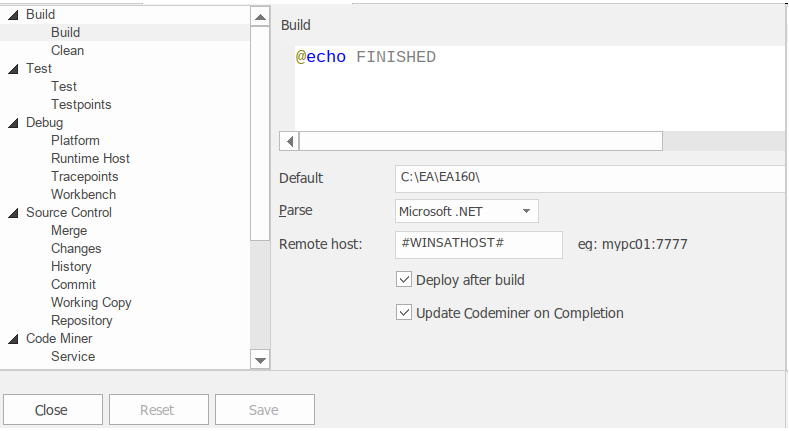The height and width of the screenshot is (431, 789).
Task: Click the Close button
Action: click(x=52, y=410)
